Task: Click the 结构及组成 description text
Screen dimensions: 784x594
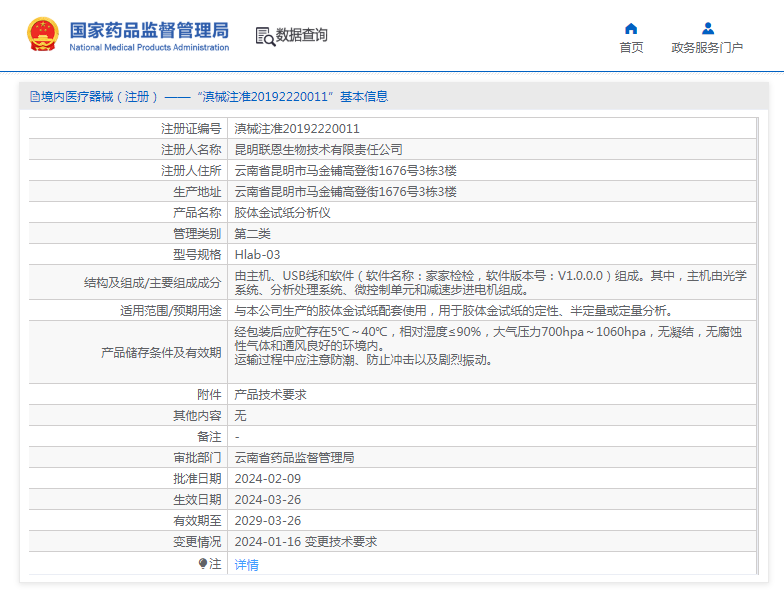Action: [x=490, y=283]
